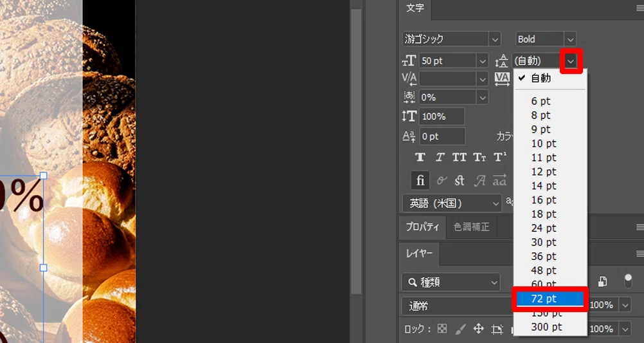
Task: Switch to the プロパティ tab
Action: coord(422,227)
